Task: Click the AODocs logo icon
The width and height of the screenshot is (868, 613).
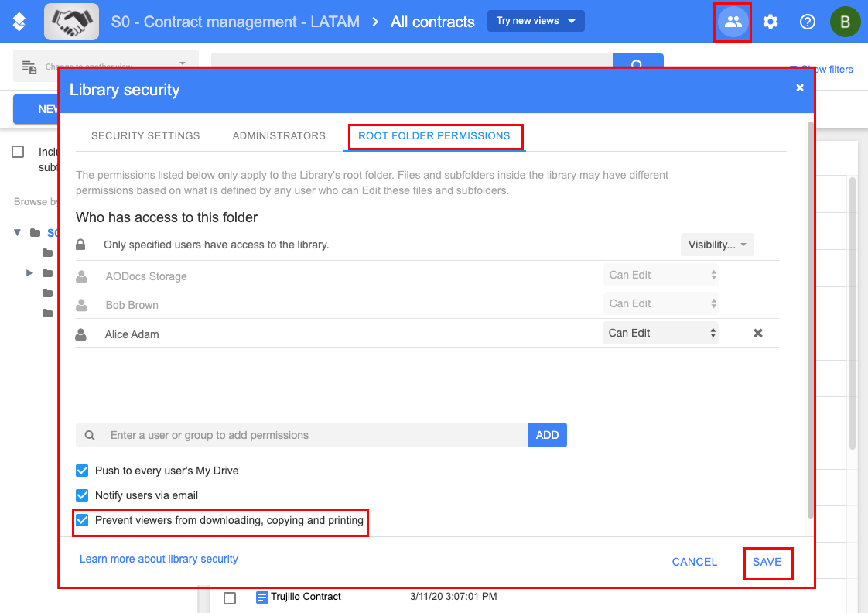Action: click(x=19, y=22)
